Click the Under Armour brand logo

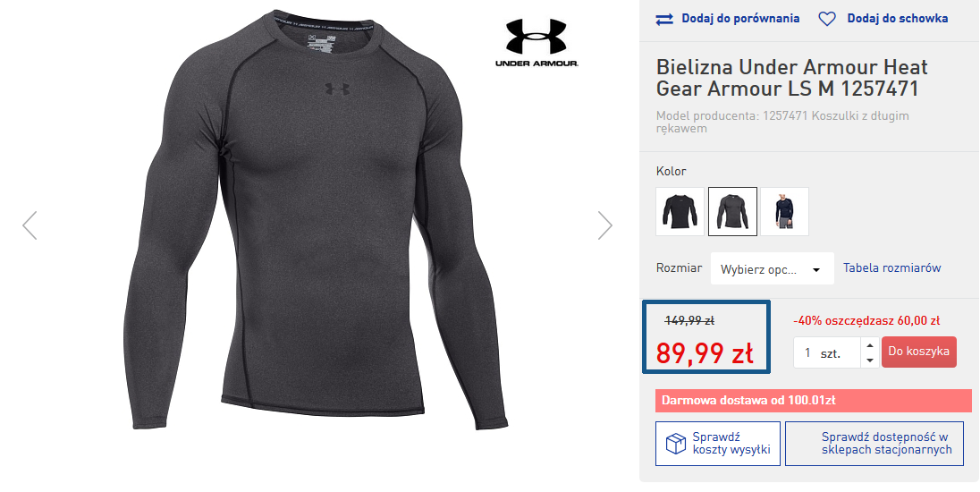click(x=536, y=44)
